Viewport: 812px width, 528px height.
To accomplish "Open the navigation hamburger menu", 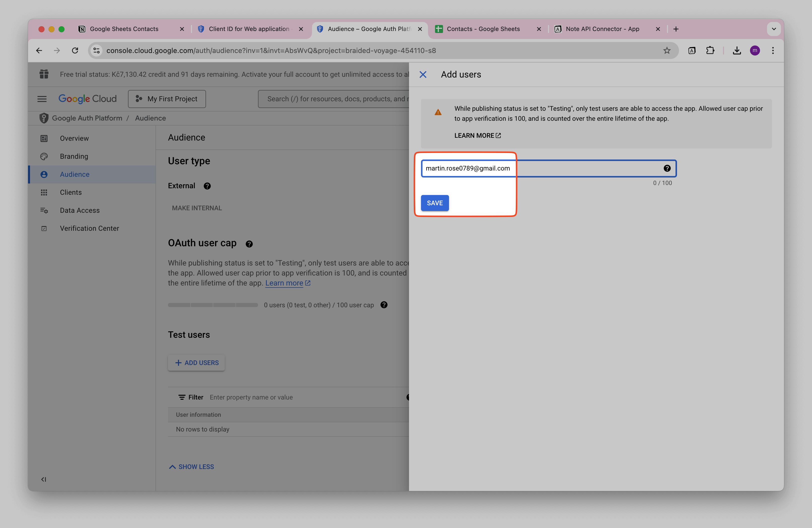I will point(42,98).
